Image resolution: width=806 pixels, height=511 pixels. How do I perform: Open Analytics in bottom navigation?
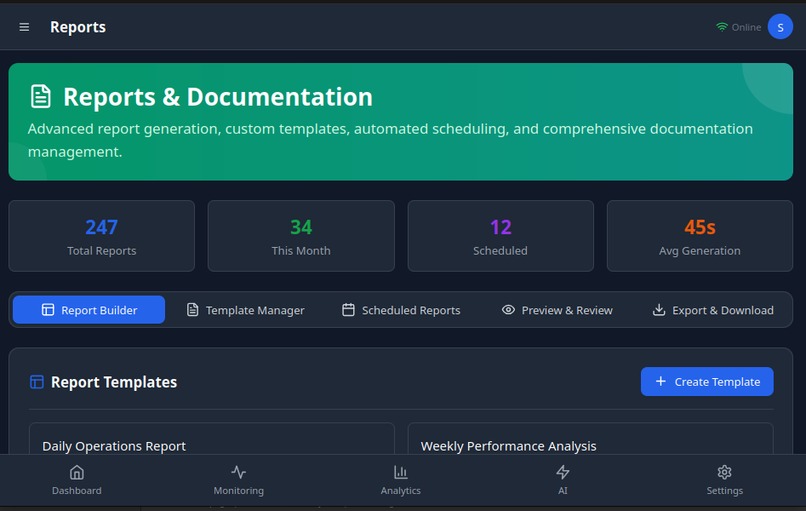[400, 480]
